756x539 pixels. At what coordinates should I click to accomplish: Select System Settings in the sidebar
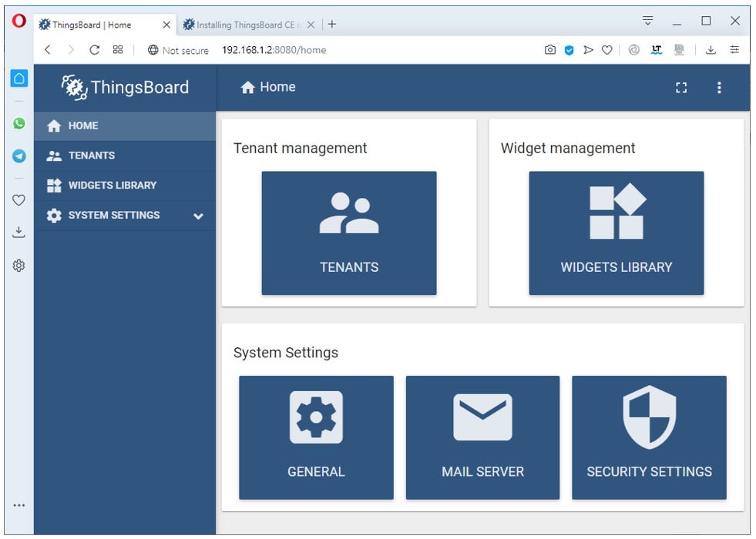(x=125, y=216)
